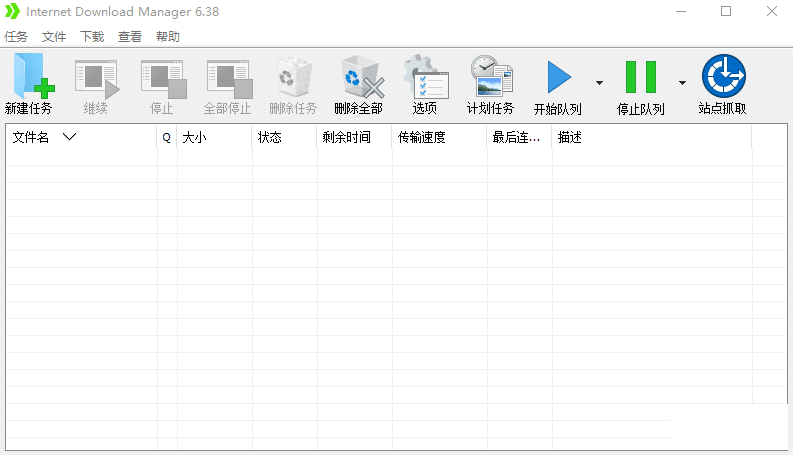This screenshot has height=455, width=793.
Task: Expand the 开始队列 dropdown arrow
Action: (599, 83)
